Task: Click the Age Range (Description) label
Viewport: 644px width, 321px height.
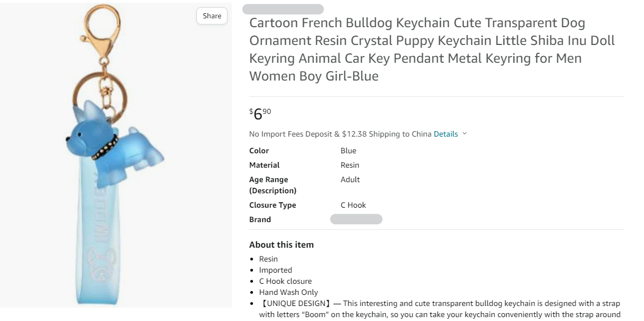Action: [273, 185]
